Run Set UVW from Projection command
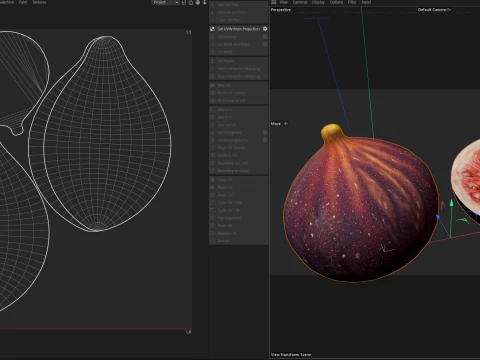 point(238,29)
